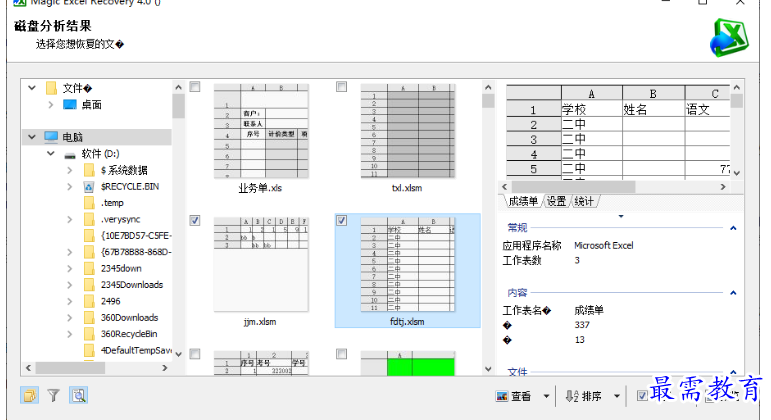This screenshot has width=771, height=420.
Task: Click column A header in preview
Action: point(592,93)
